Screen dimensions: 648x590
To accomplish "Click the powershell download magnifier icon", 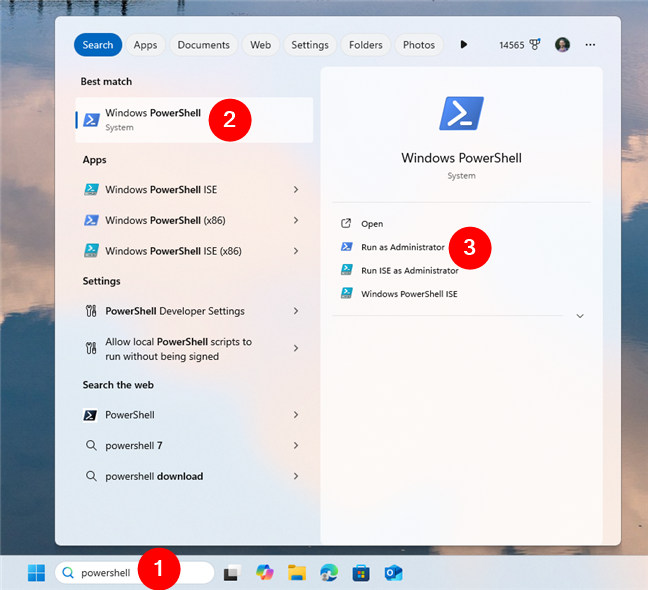I will (x=91, y=476).
